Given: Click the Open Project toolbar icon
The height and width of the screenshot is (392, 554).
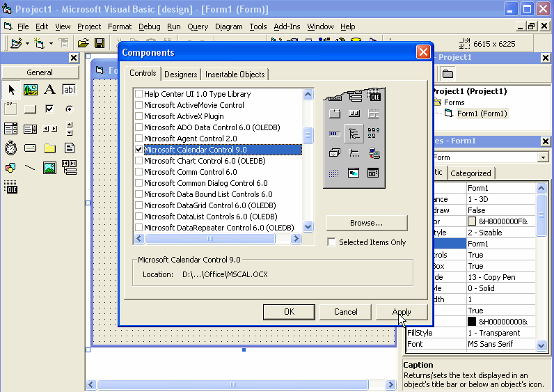Looking at the screenshot, I should [x=84, y=43].
